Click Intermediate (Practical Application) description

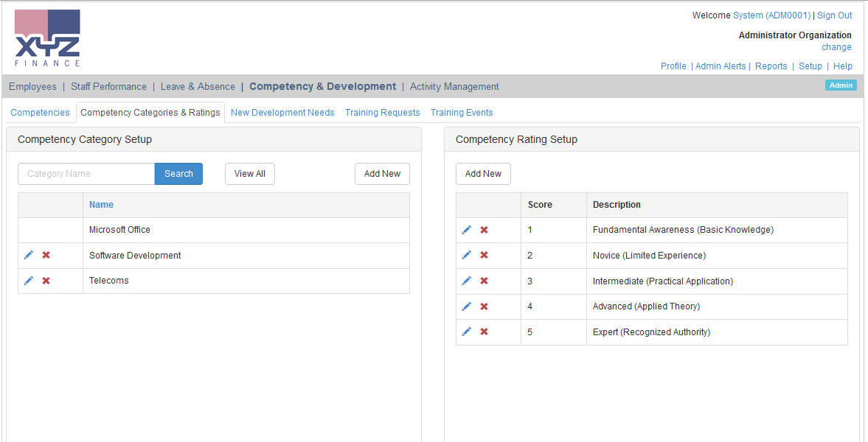click(x=663, y=281)
